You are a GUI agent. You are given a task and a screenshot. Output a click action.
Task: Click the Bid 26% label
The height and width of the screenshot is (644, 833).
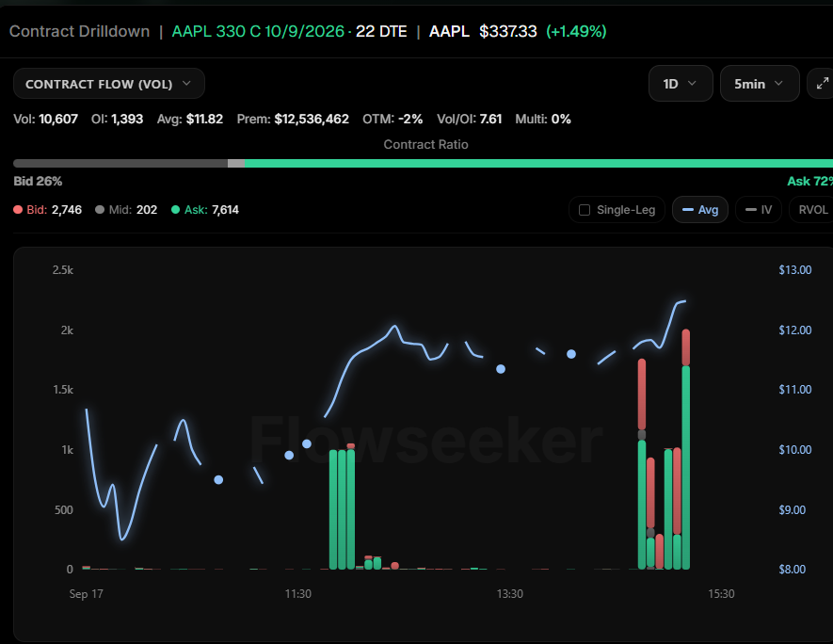(38, 181)
